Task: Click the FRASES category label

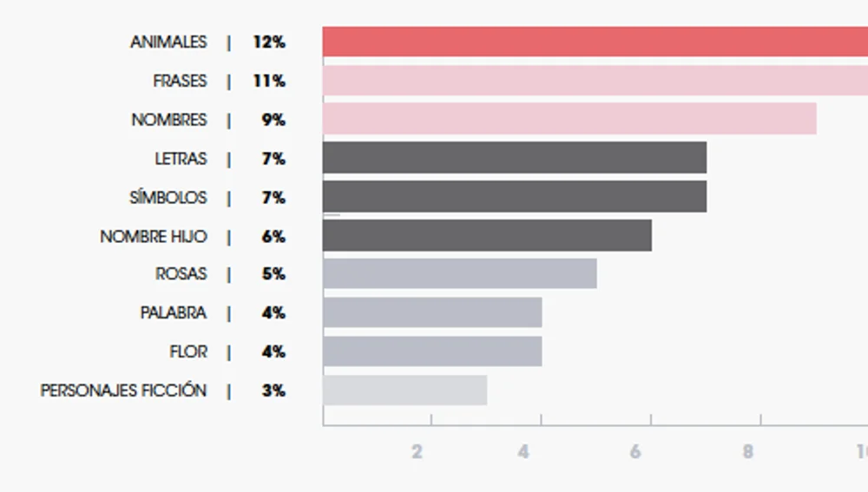Action: pyautogui.click(x=180, y=81)
